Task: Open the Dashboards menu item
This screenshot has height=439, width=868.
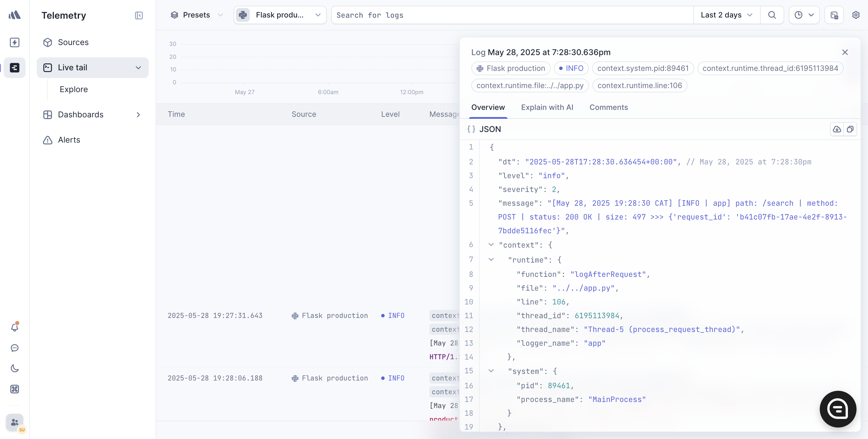Action: [92, 114]
